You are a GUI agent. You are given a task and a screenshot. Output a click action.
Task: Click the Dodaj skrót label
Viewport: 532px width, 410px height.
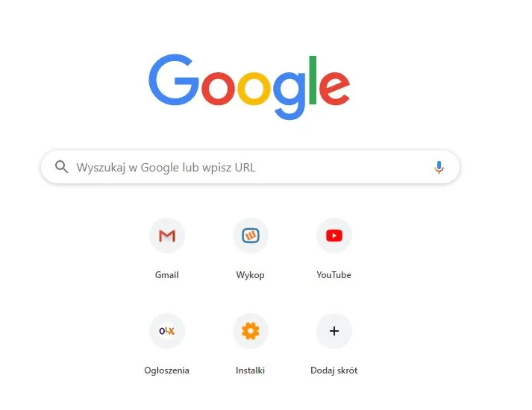(x=334, y=370)
